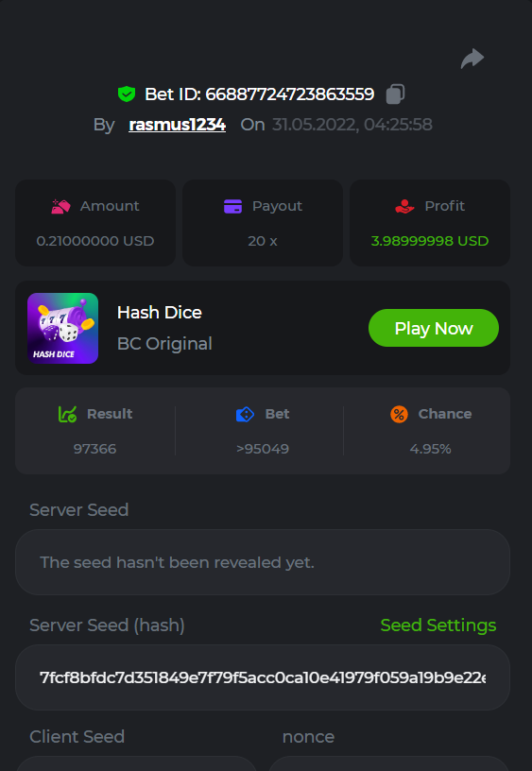Copy the Bet ID using copy icon
This screenshot has height=771, width=532.
tap(395, 94)
